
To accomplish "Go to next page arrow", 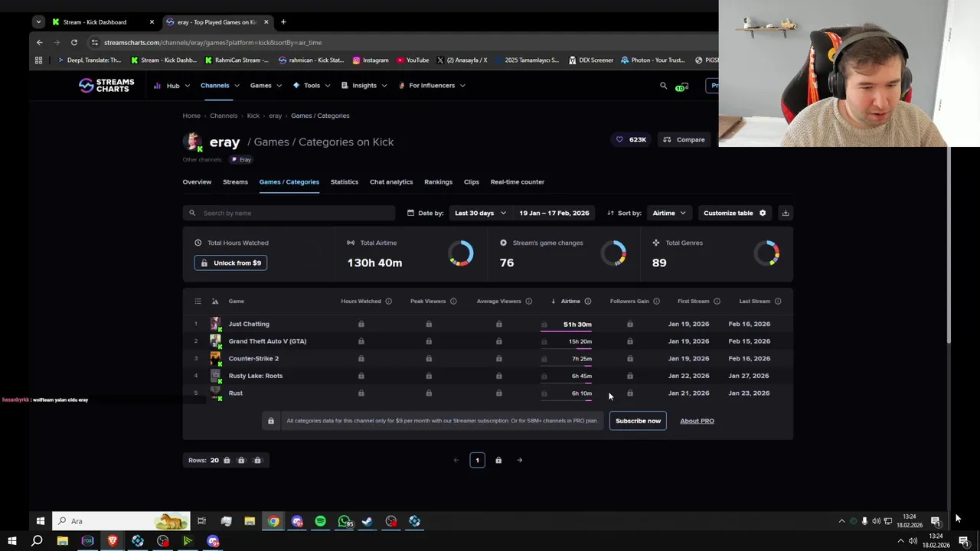I will coord(519,460).
